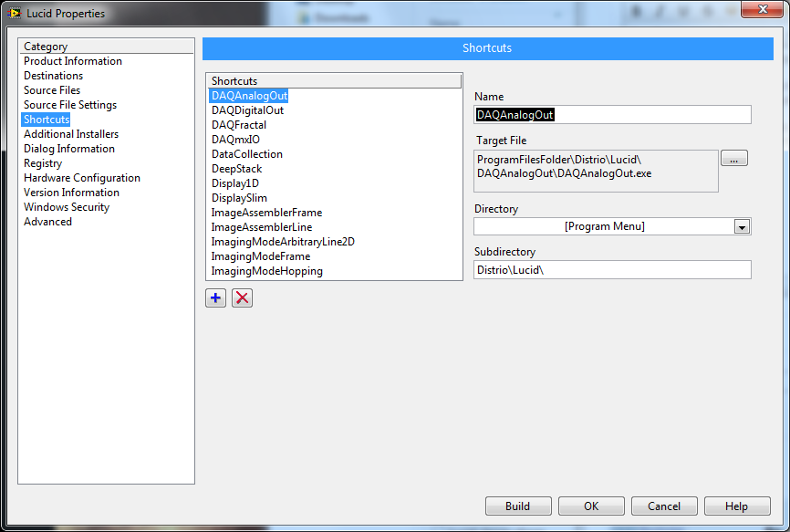Select DAQAnalogOut in shortcuts list
The width and height of the screenshot is (790, 532).
[249, 96]
